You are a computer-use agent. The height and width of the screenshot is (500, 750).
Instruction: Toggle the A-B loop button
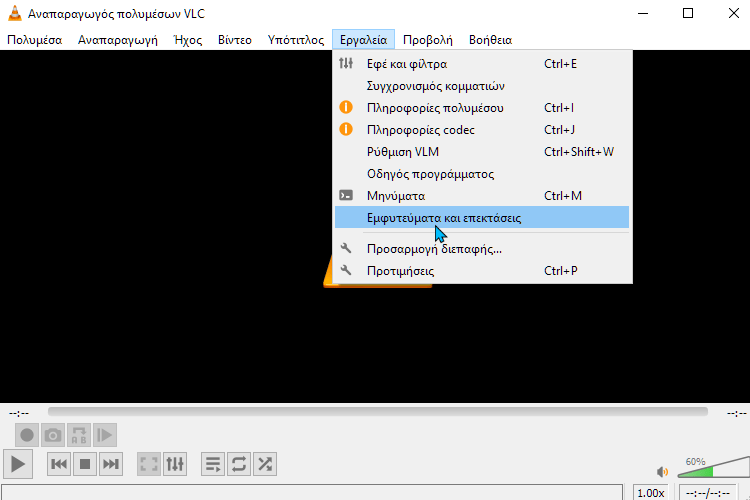coord(78,435)
